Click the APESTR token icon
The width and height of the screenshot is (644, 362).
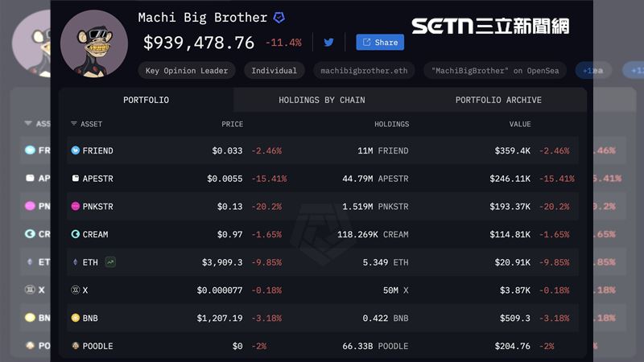pyautogui.click(x=76, y=179)
